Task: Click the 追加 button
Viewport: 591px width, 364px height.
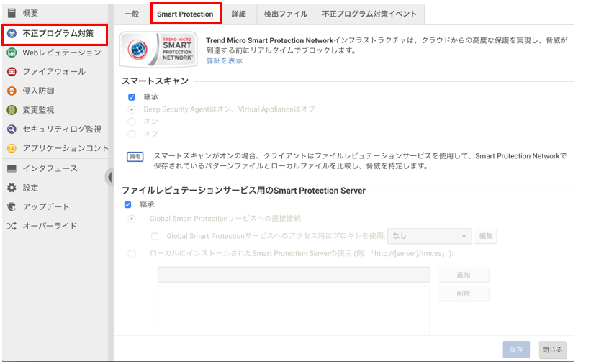Action: coord(464,275)
